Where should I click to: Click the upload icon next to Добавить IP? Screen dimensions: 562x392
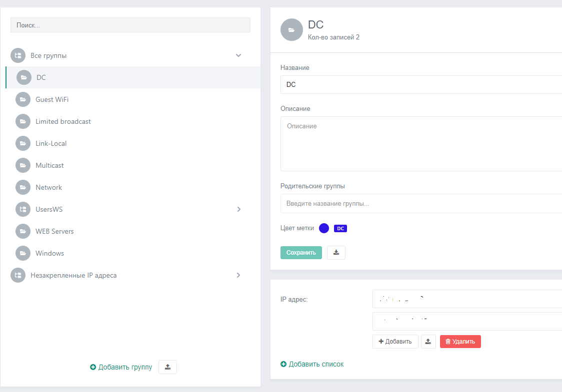[428, 342]
